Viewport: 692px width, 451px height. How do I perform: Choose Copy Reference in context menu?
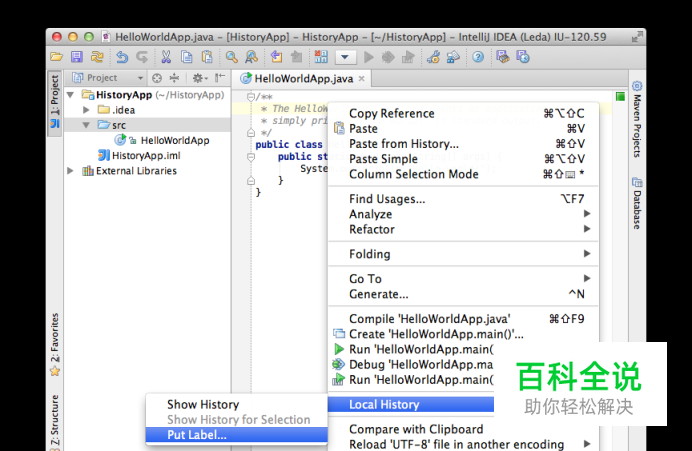coord(463,113)
